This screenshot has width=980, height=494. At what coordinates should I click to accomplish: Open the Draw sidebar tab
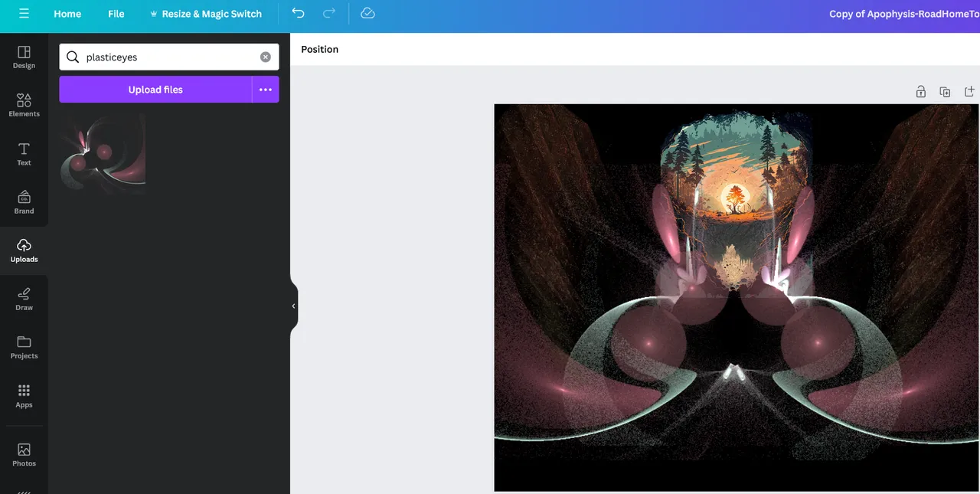(x=24, y=299)
